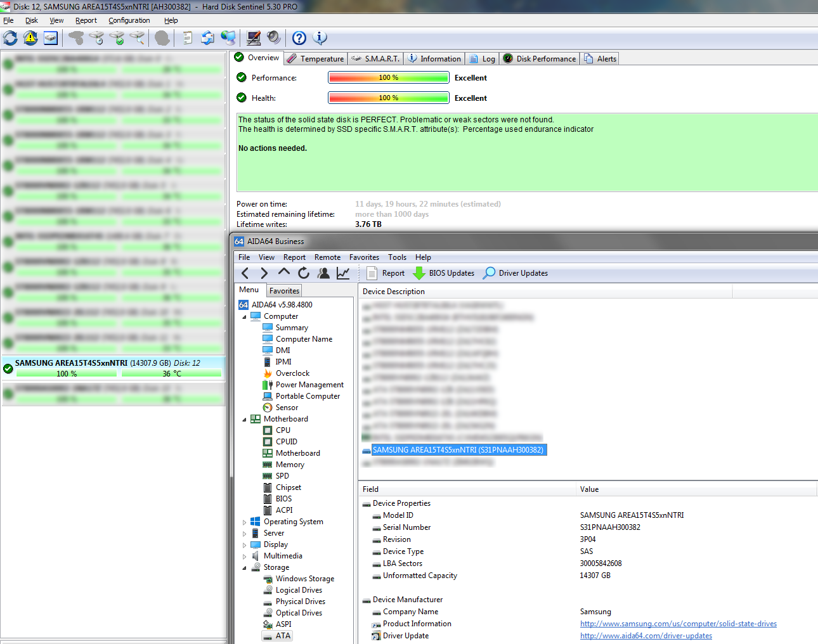Click the AIDA64 toolbar Report page button

click(386, 273)
